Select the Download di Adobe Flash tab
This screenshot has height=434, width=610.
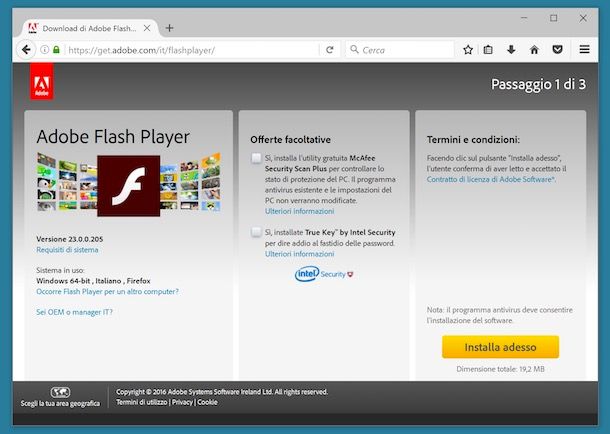(x=89, y=28)
